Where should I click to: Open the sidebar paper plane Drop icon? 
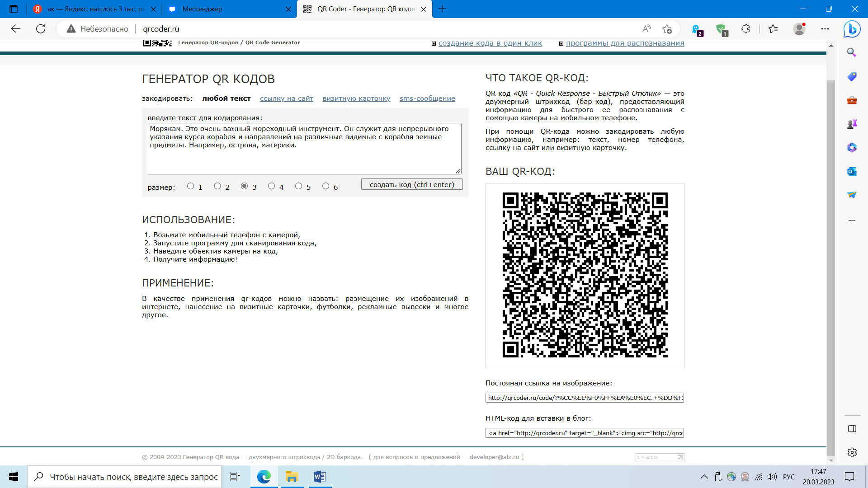pos(852,195)
